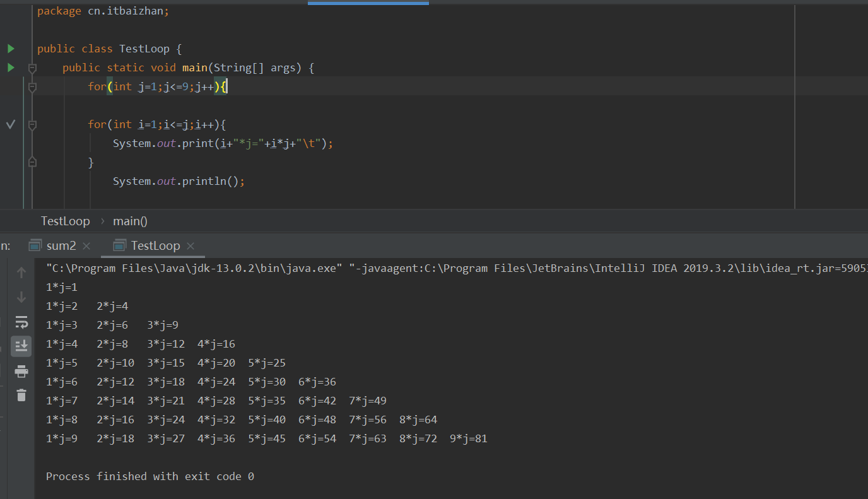Click the gutter checkmark beside the inner for loop

click(x=10, y=124)
